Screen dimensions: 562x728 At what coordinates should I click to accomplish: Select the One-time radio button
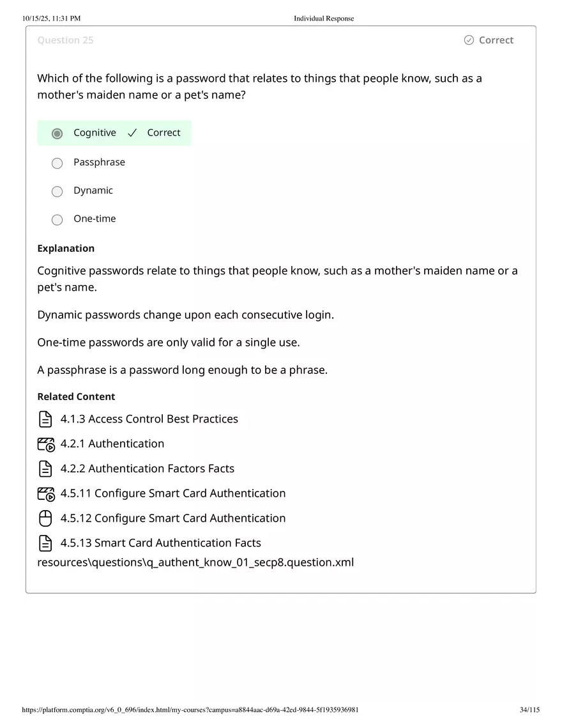(x=57, y=219)
